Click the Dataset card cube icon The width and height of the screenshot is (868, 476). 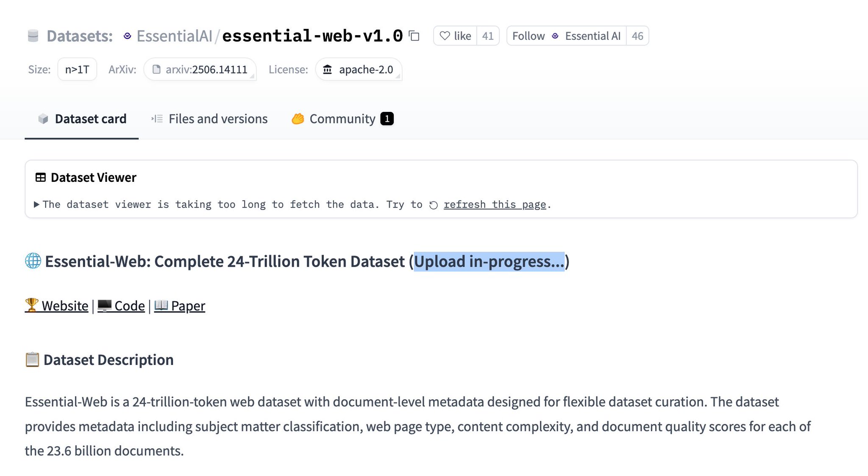(x=43, y=119)
